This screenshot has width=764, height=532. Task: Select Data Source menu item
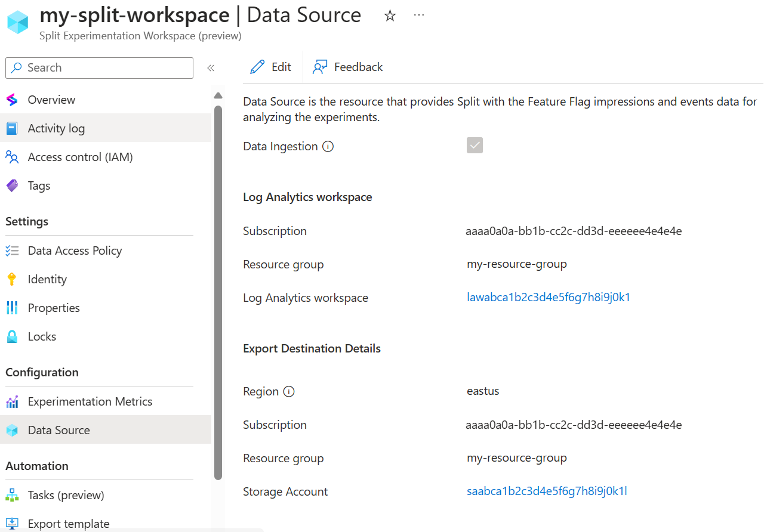click(x=106, y=430)
